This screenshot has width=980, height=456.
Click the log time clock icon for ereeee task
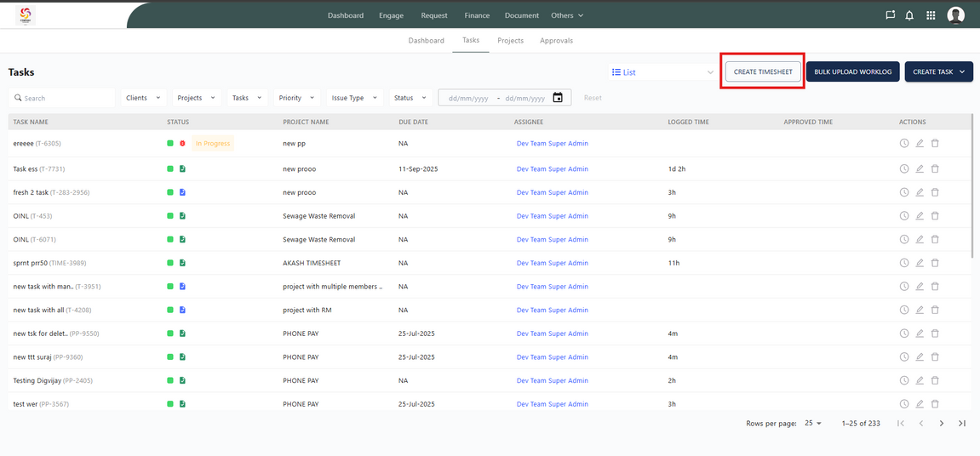coord(904,144)
